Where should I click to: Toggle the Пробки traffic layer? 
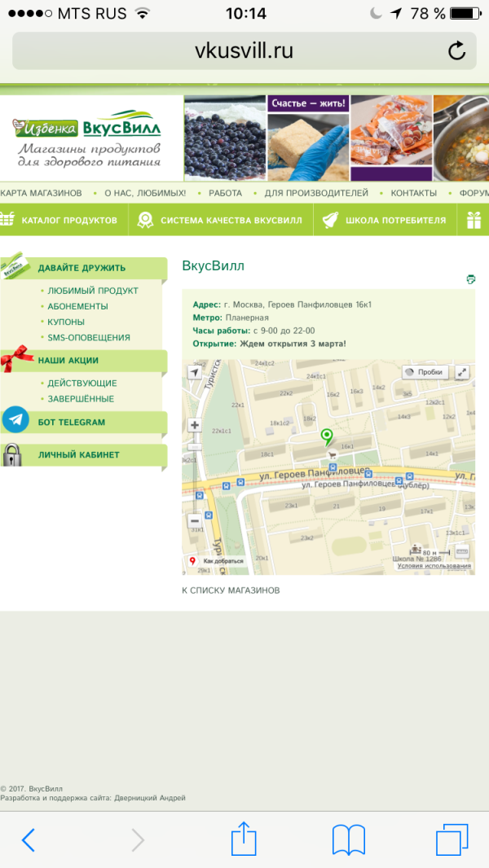point(425,372)
